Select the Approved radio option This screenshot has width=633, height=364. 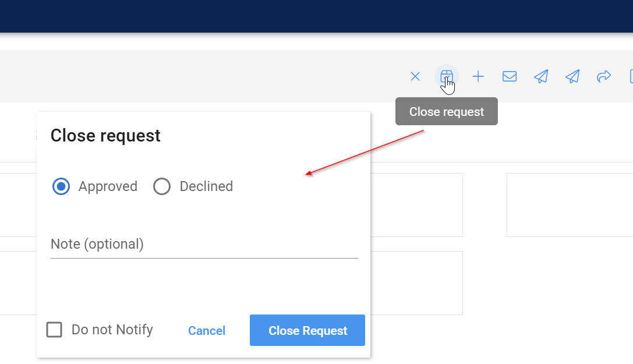(61, 186)
